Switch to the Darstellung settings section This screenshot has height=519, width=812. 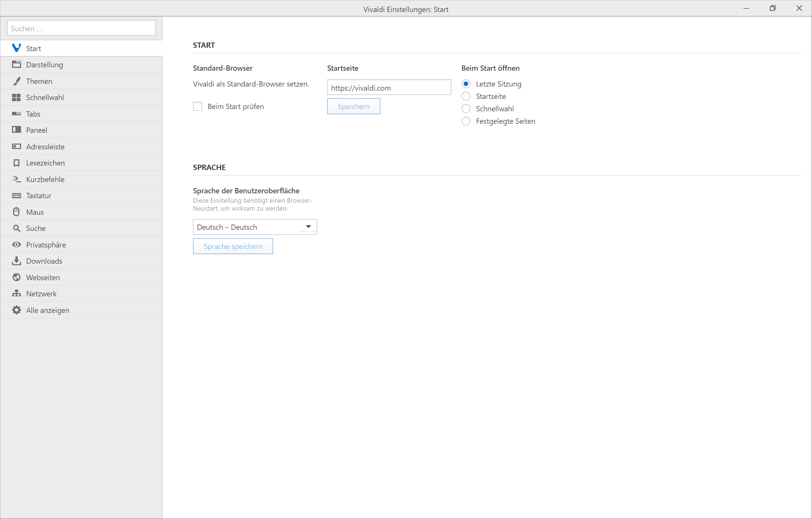click(x=44, y=65)
